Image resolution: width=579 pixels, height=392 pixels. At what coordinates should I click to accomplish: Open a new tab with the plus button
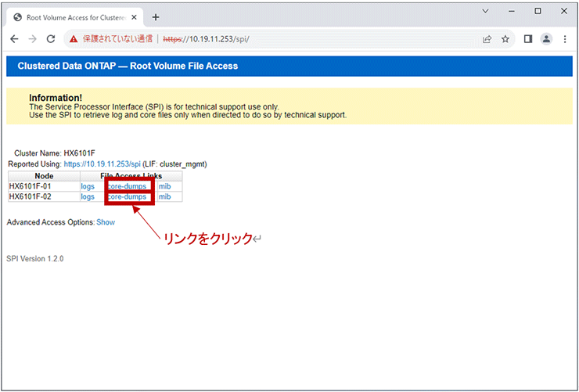coord(156,17)
